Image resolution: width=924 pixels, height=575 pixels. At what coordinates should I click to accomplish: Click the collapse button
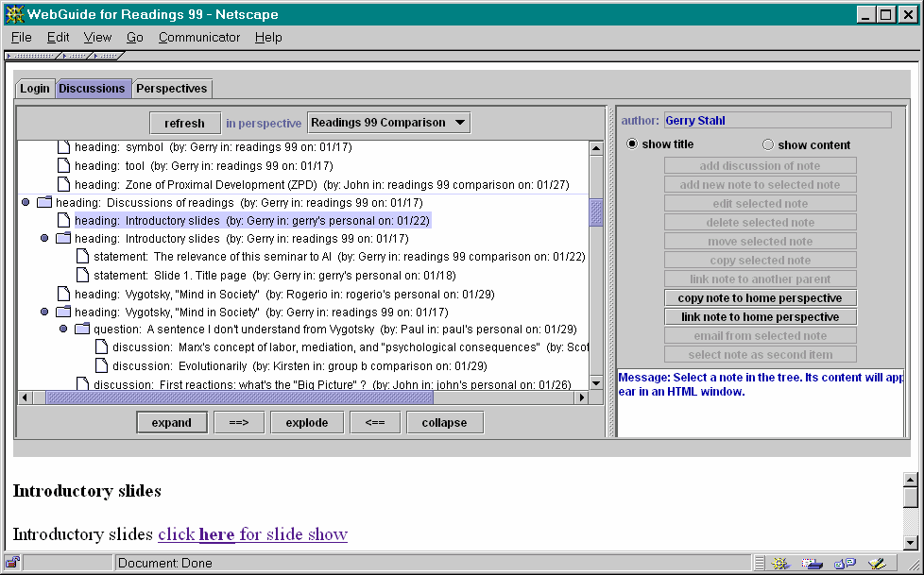point(444,422)
